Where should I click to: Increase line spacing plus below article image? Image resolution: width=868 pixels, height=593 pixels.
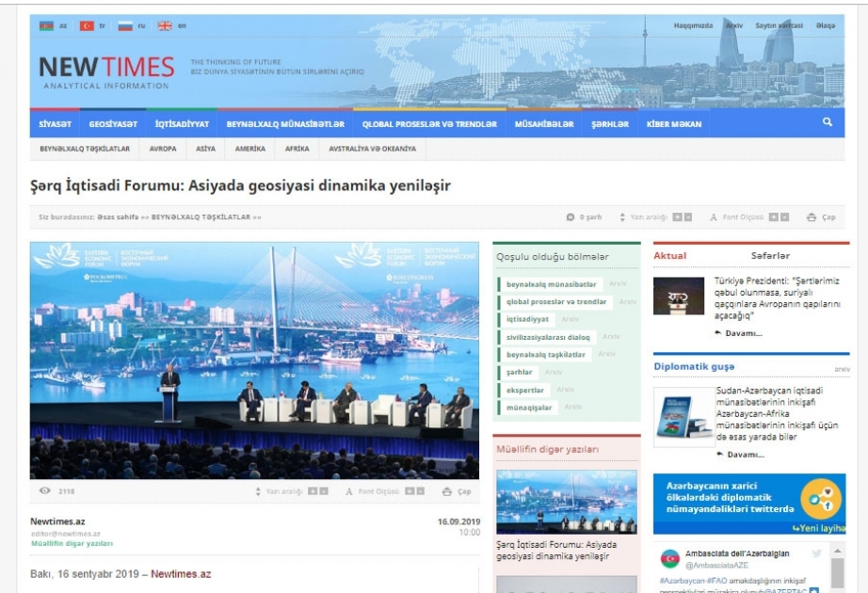pos(313,491)
